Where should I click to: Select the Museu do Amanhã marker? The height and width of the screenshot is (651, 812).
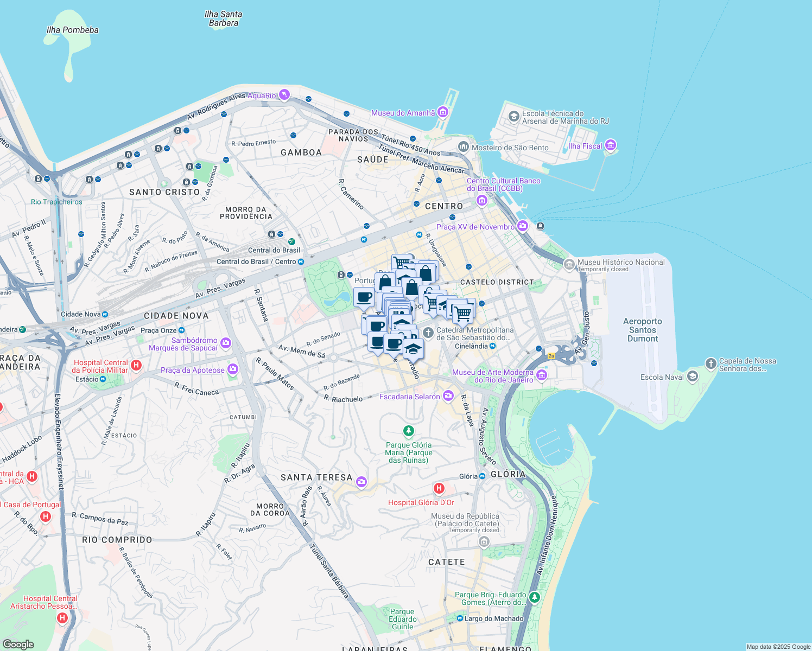pos(443,112)
